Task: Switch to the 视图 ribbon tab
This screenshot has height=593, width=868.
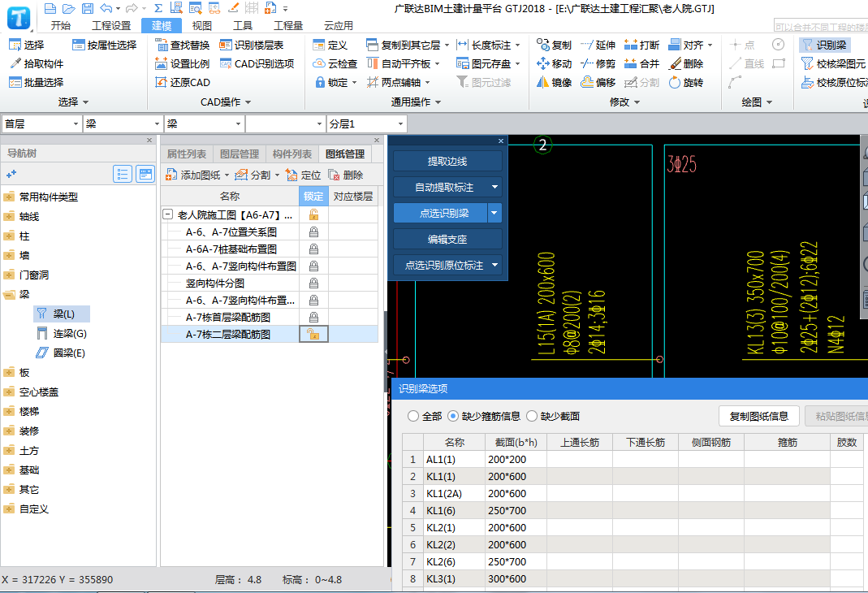Action: (x=202, y=25)
